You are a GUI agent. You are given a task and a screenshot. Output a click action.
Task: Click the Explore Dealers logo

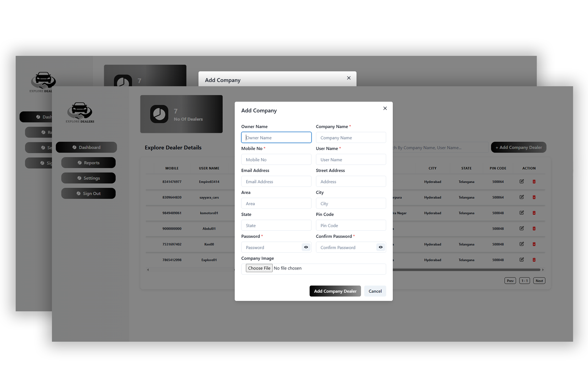(80, 112)
